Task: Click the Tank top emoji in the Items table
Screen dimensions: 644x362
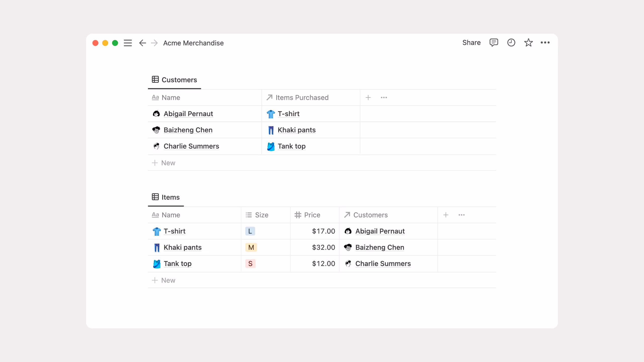Action: [156, 263]
